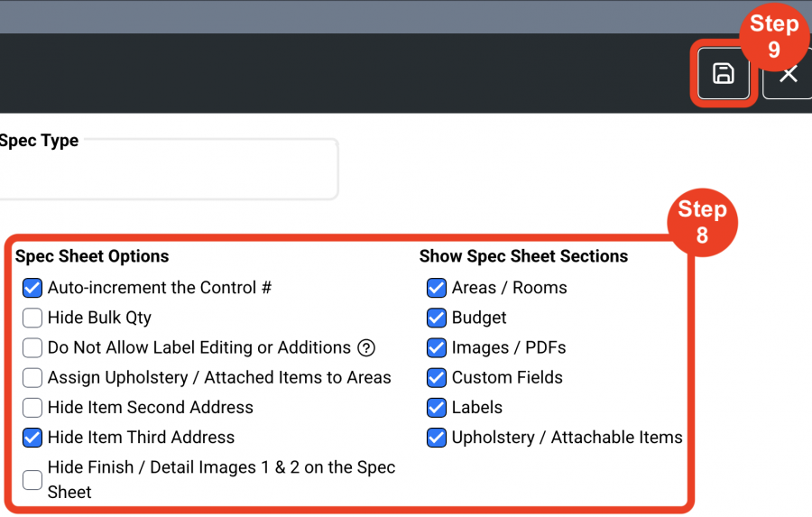The width and height of the screenshot is (812, 517).
Task: Disable the Areas / Rooms section checkbox
Action: tap(437, 288)
